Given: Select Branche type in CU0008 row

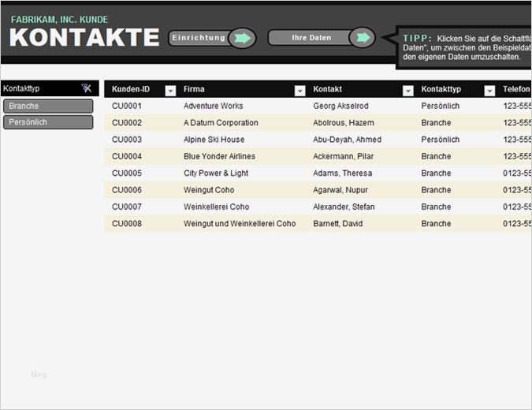Looking at the screenshot, I should 436,223.
